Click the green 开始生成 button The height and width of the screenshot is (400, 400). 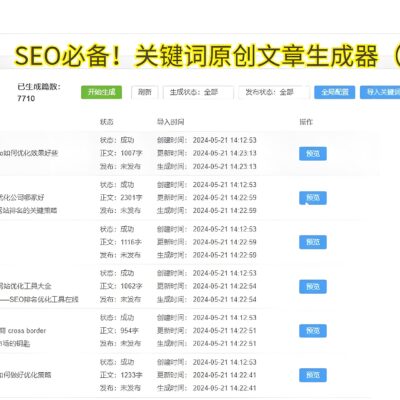[x=101, y=92]
